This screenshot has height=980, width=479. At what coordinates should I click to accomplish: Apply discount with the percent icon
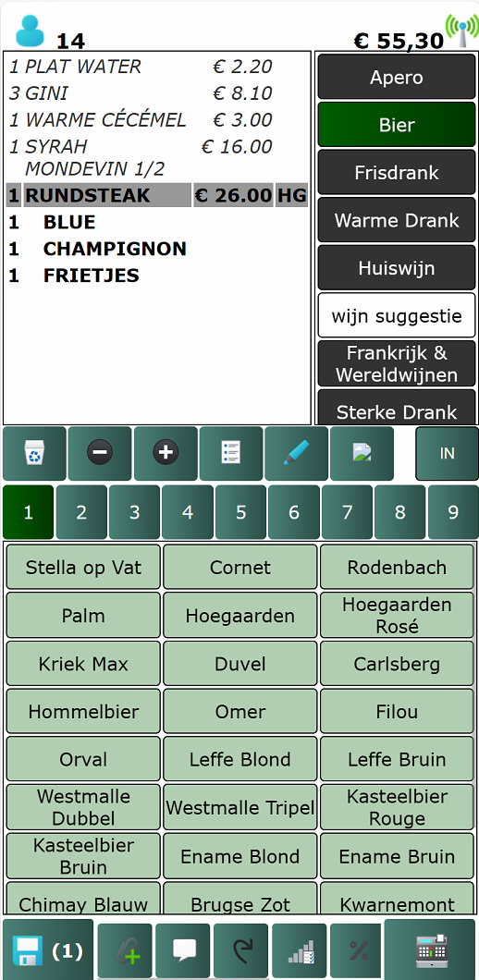coord(357,950)
